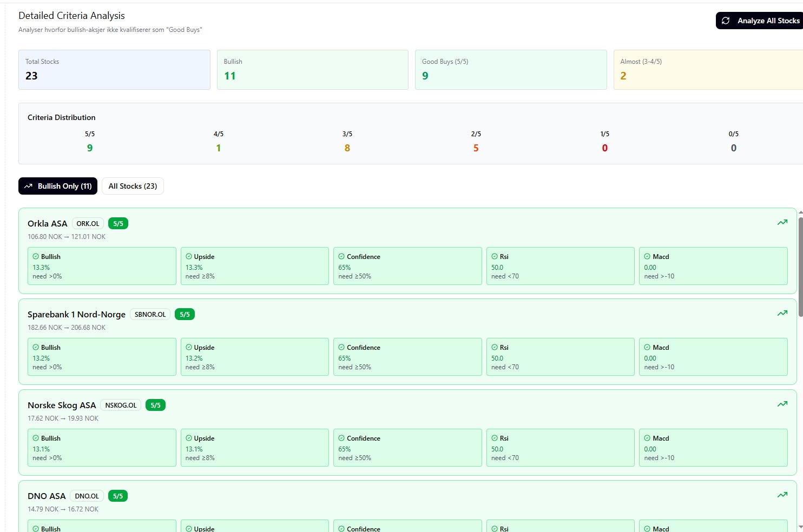Click checkmark icon beside Orkla's Rsi criterion

495,257
